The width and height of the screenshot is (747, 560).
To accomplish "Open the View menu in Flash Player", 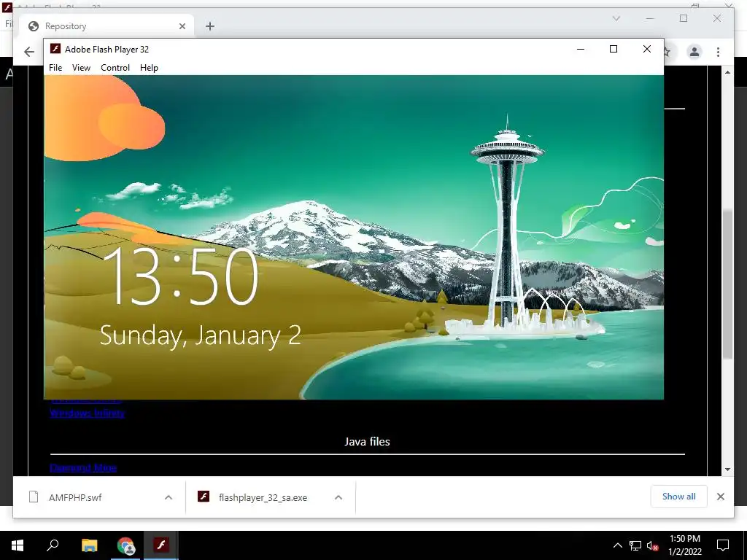I will (x=81, y=68).
